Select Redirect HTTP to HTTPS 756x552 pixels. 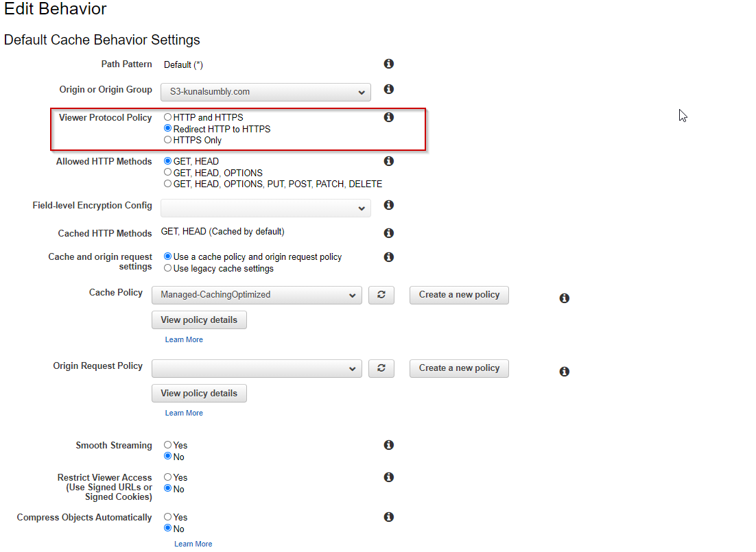[x=167, y=128]
